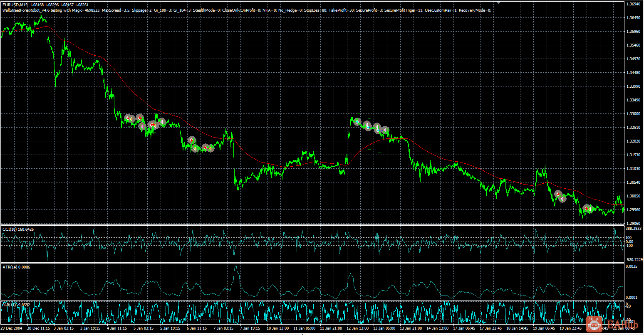The width and height of the screenshot is (644, 335).
Task: Click the 1.30050 price level label
Action: click(x=632, y=196)
